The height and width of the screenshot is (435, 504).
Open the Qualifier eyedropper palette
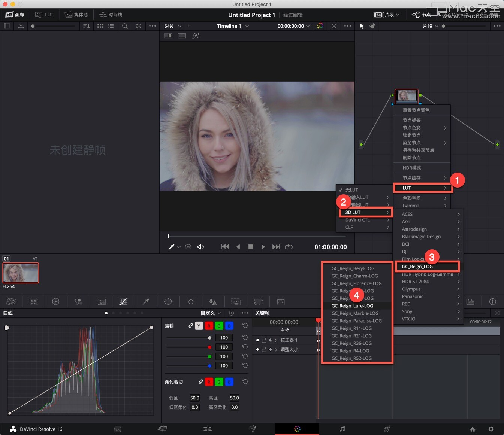coord(146,302)
